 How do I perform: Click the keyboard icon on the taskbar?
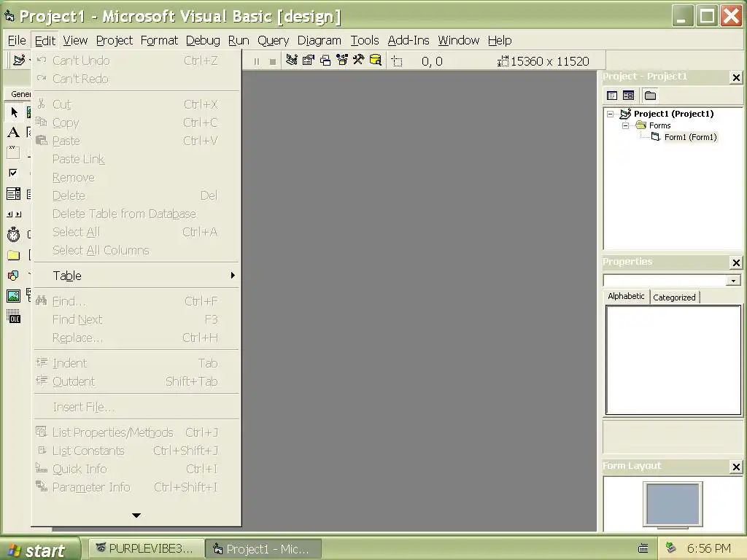pos(643,548)
